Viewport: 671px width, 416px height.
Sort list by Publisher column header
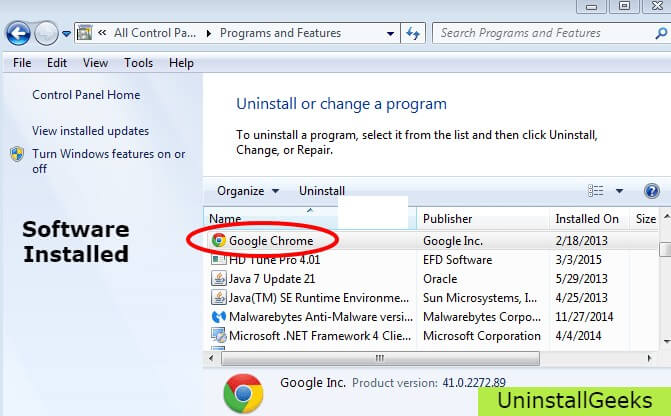click(x=483, y=219)
